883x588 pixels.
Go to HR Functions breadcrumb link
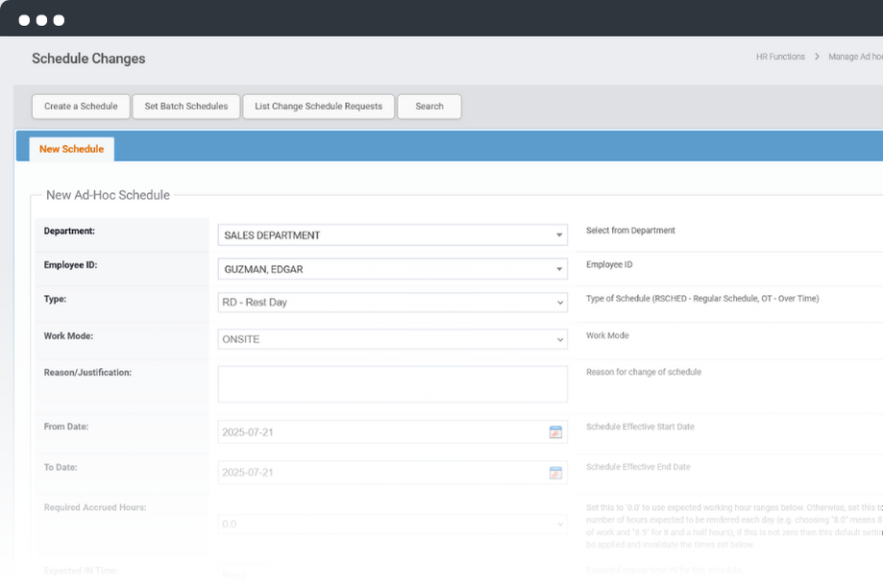point(780,57)
